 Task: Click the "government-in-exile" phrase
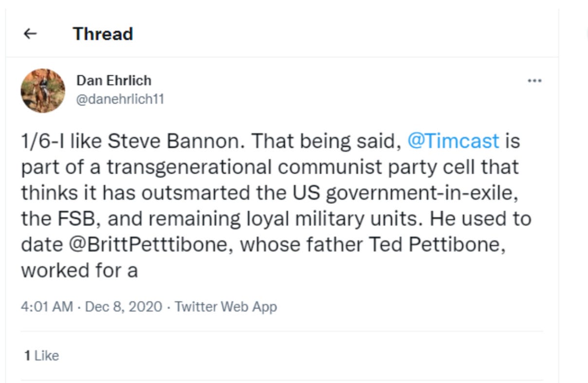[x=419, y=193]
